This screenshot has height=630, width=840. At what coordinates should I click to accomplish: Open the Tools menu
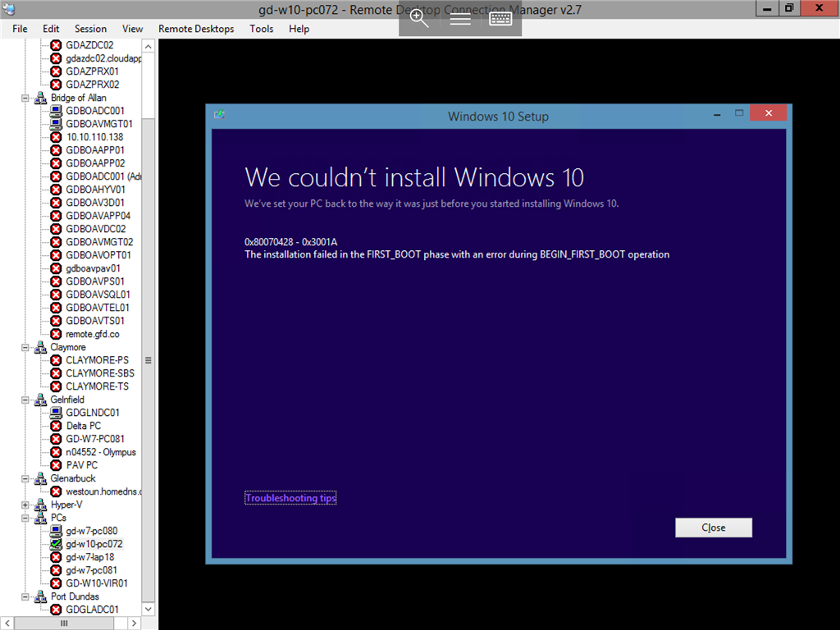click(x=262, y=29)
